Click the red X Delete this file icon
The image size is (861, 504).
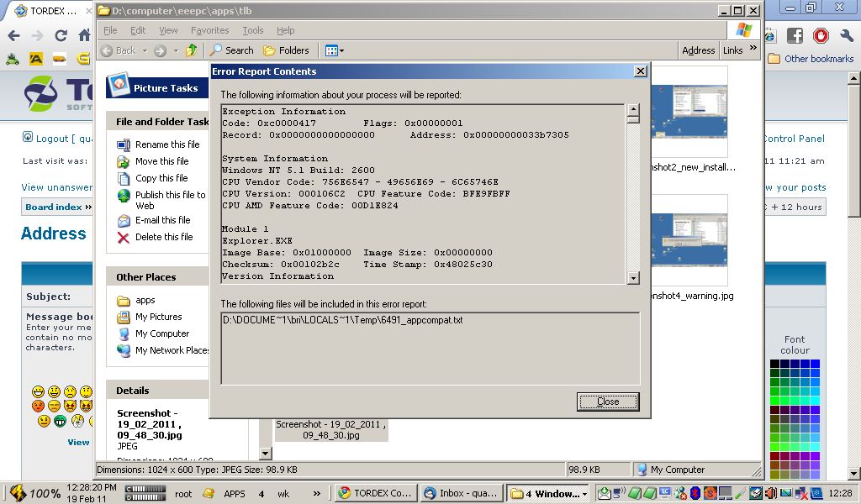[x=124, y=238]
